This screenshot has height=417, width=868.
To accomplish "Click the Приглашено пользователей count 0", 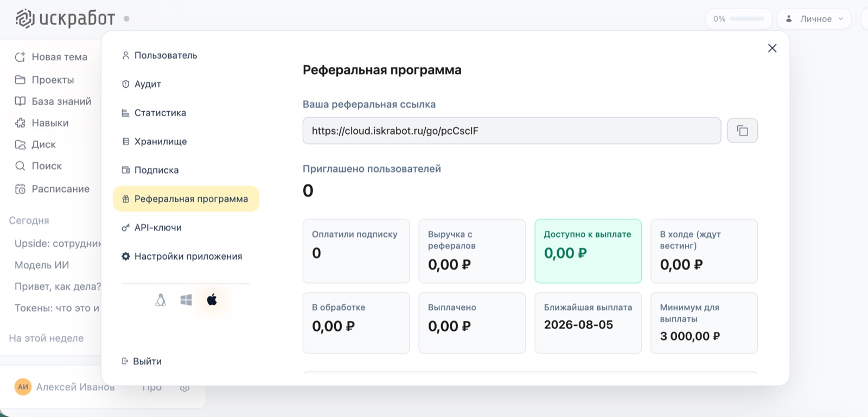I will tap(308, 191).
